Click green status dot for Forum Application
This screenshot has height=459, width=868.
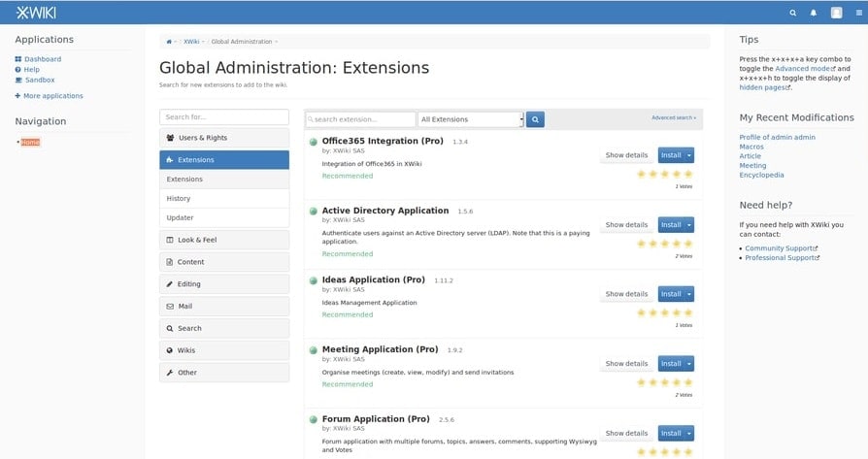pos(314,420)
